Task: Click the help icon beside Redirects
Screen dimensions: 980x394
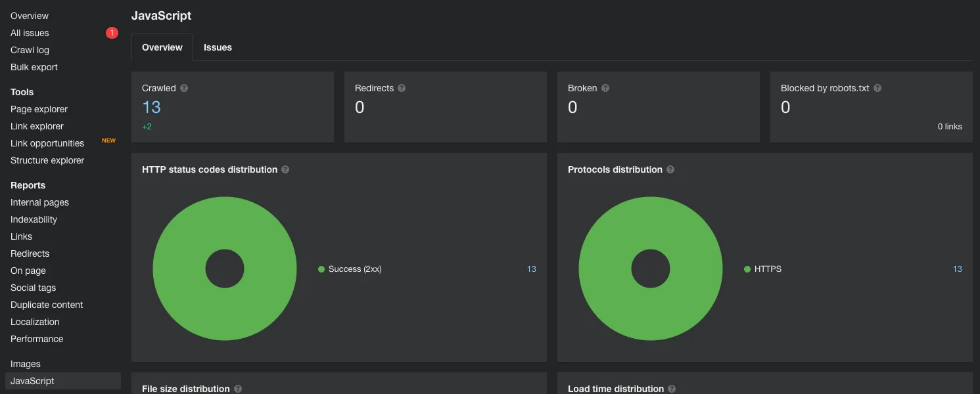Action: coord(402,88)
